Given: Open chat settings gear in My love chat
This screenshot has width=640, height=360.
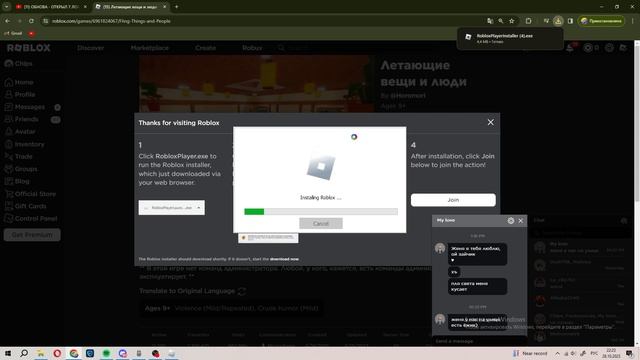Looking at the screenshot, I should (511, 220).
